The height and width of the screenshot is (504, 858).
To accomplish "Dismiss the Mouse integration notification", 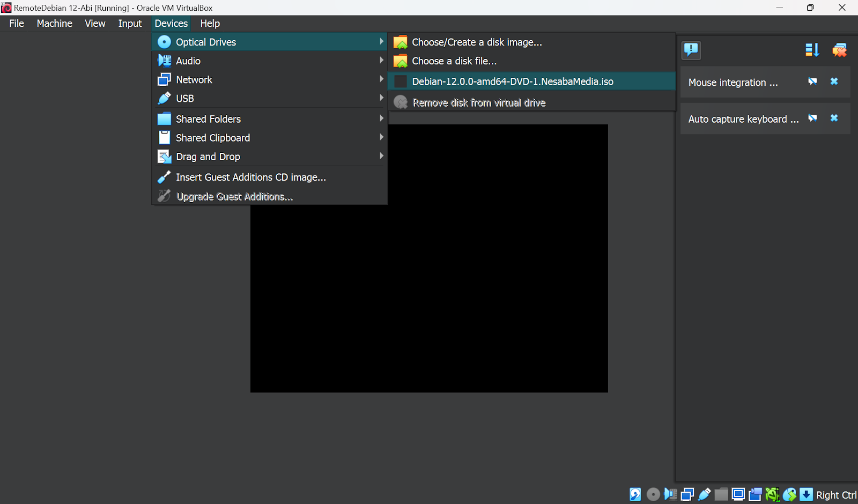I will [x=834, y=81].
